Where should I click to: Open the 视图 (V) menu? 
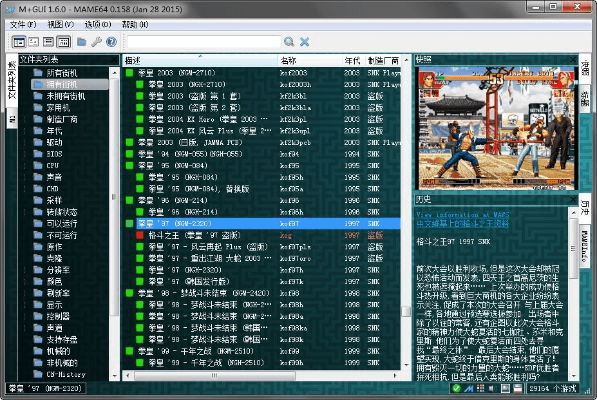click(61, 25)
